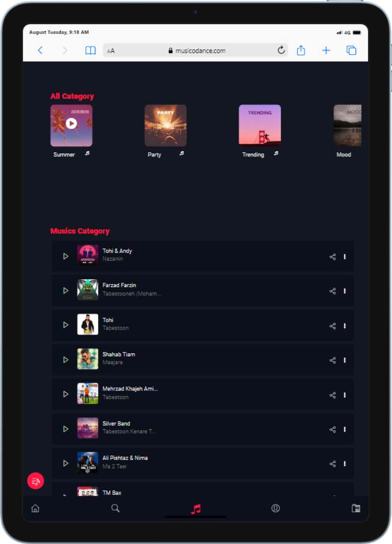Play the Tohi & Andy Nazanin track

(x=66, y=256)
